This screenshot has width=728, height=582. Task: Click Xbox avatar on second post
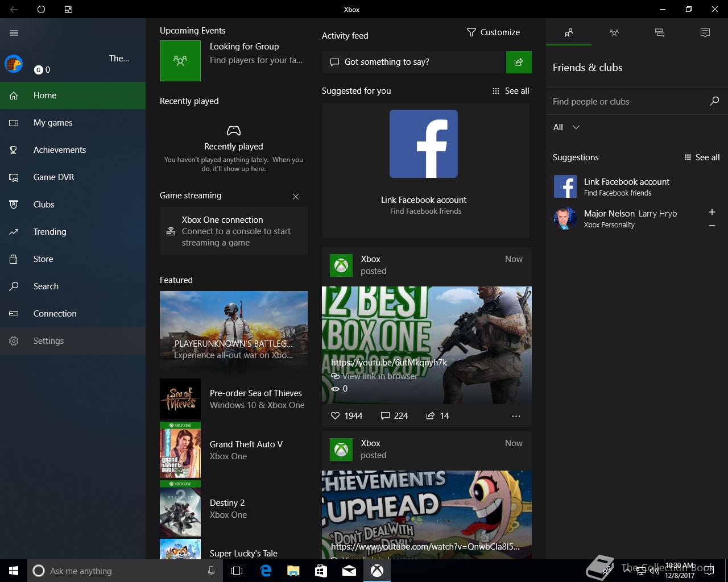click(341, 449)
